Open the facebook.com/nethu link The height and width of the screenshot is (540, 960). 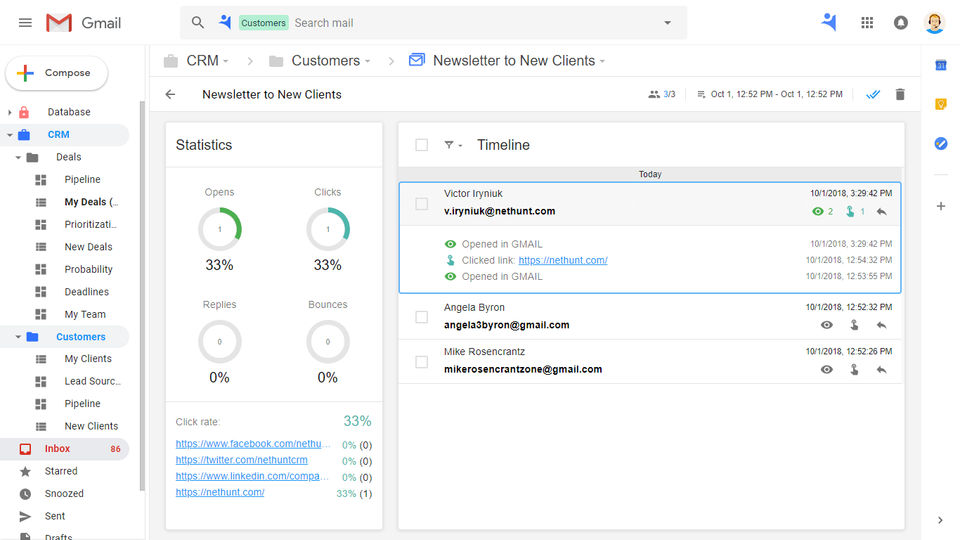tap(253, 444)
